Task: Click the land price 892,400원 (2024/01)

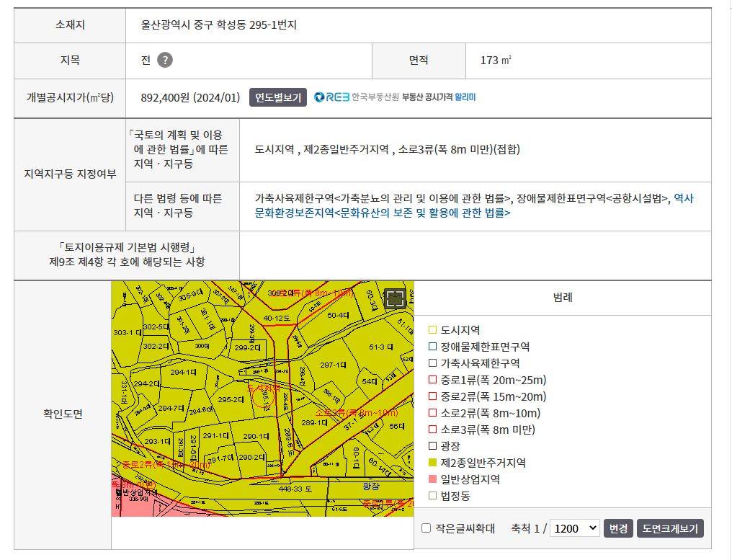Action: [x=190, y=97]
